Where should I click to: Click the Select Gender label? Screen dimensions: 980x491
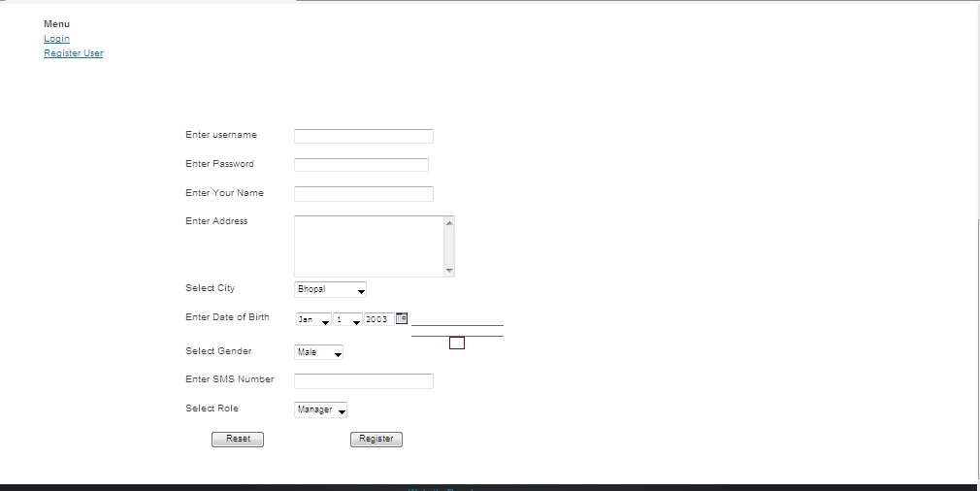pos(218,351)
